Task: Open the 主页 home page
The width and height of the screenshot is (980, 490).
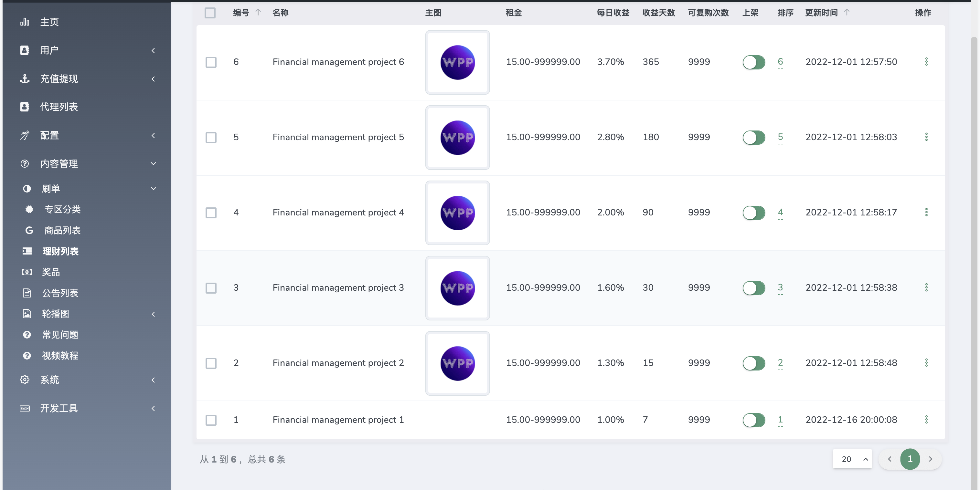Action: pyautogui.click(x=49, y=22)
